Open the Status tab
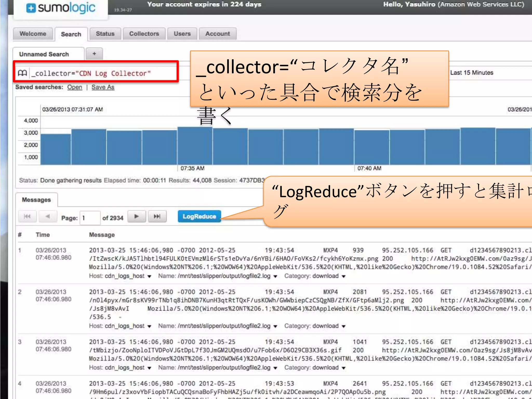532x399 pixels. click(x=105, y=34)
